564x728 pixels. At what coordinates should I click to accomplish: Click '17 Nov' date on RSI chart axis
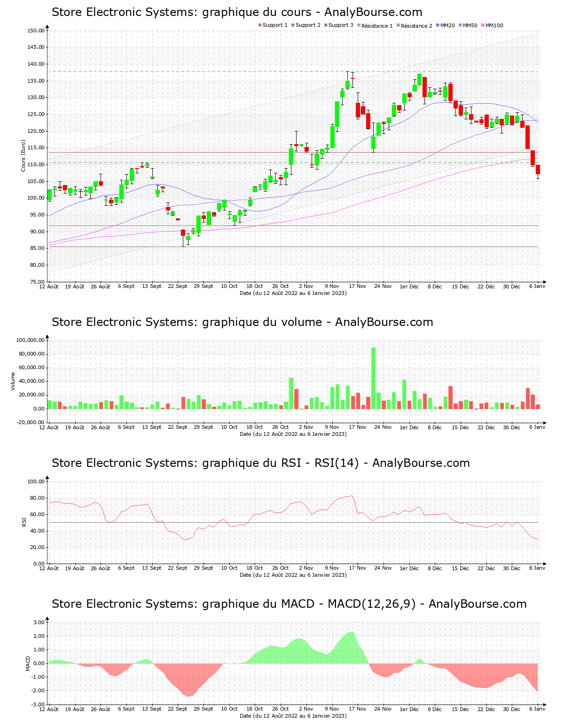point(358,568)
